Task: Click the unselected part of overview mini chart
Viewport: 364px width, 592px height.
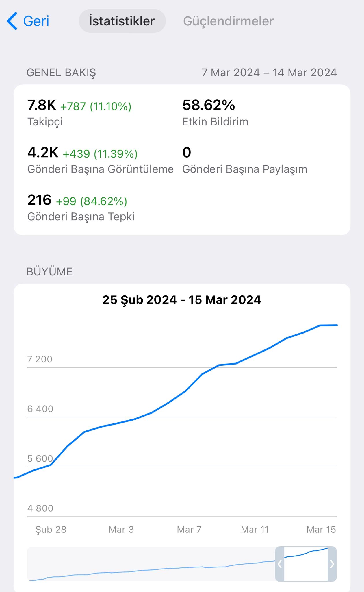Action: click(x=151, y=564)
